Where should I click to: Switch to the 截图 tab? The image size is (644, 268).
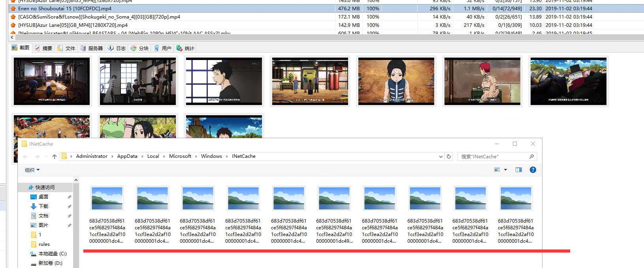[21, 48]
